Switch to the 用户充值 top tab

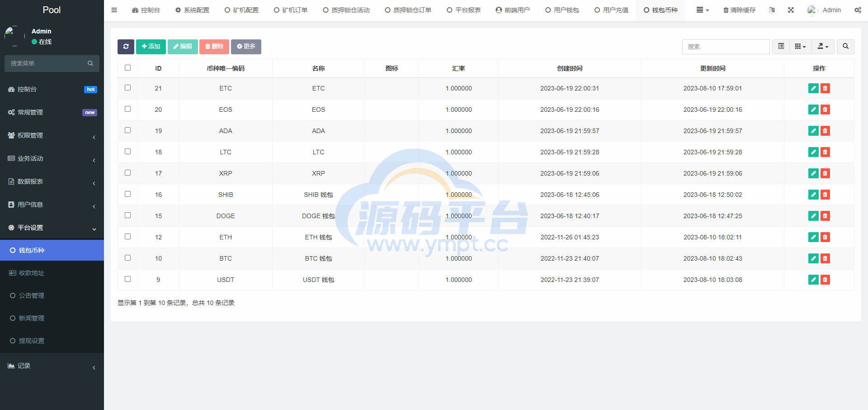coord(611,10)
